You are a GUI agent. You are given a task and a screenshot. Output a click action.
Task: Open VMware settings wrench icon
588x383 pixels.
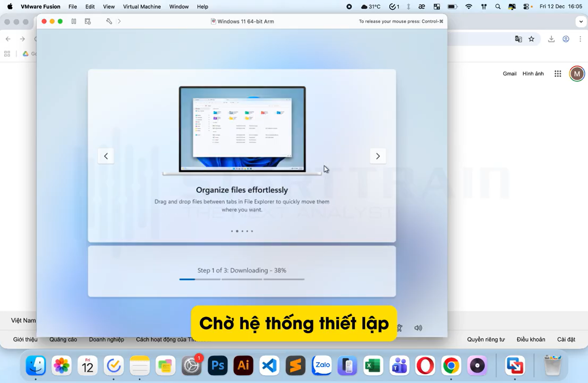pyautogui.click(x=109, y=21)
